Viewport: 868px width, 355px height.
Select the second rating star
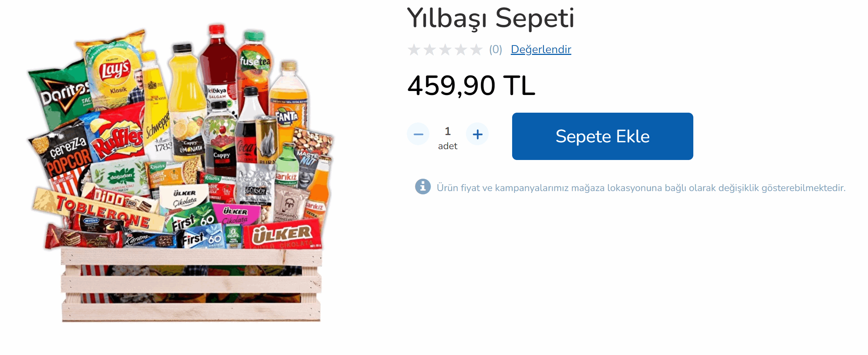click(x=429, y=49)
